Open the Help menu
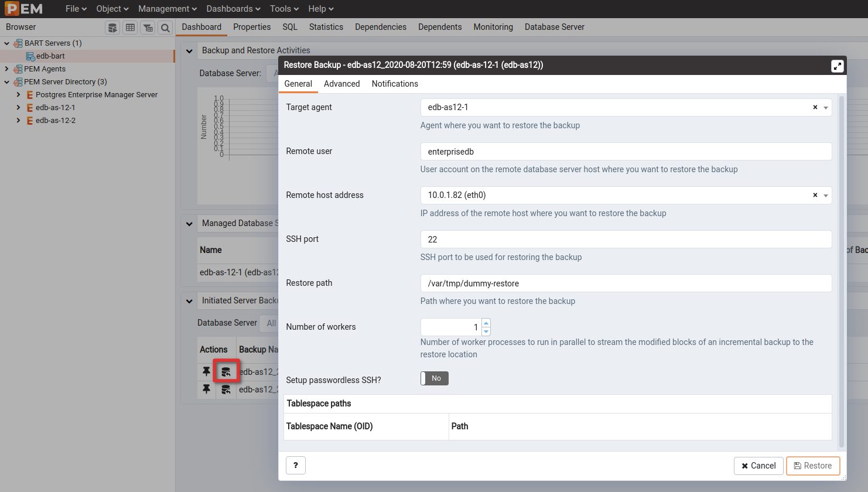 click(x=321, y=9)
